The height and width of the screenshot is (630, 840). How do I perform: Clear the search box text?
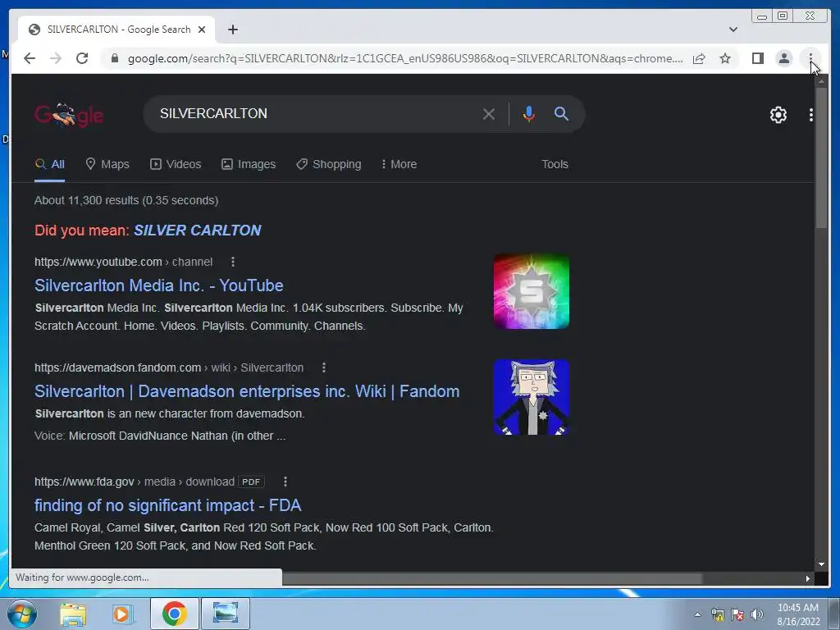(x=489, y=114)
